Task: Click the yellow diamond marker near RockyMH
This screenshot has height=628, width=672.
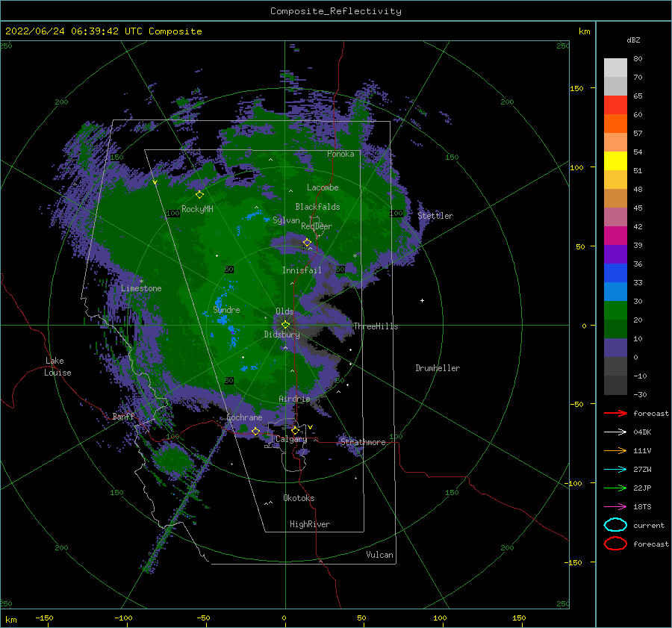Action: (x=199, y=195)
